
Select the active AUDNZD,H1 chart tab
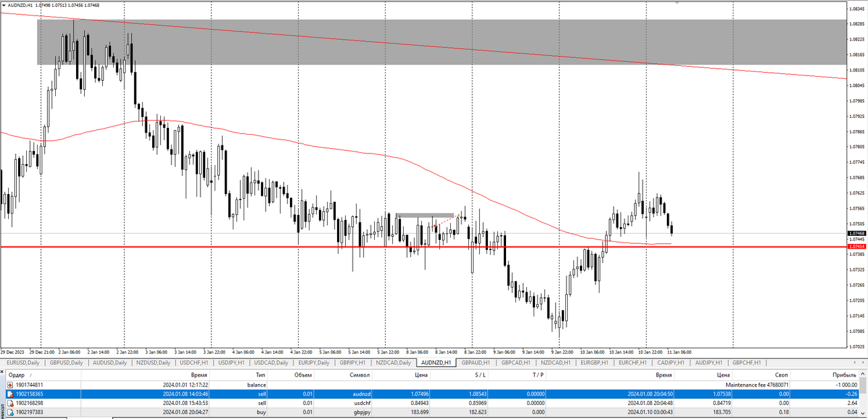(436, 362)
